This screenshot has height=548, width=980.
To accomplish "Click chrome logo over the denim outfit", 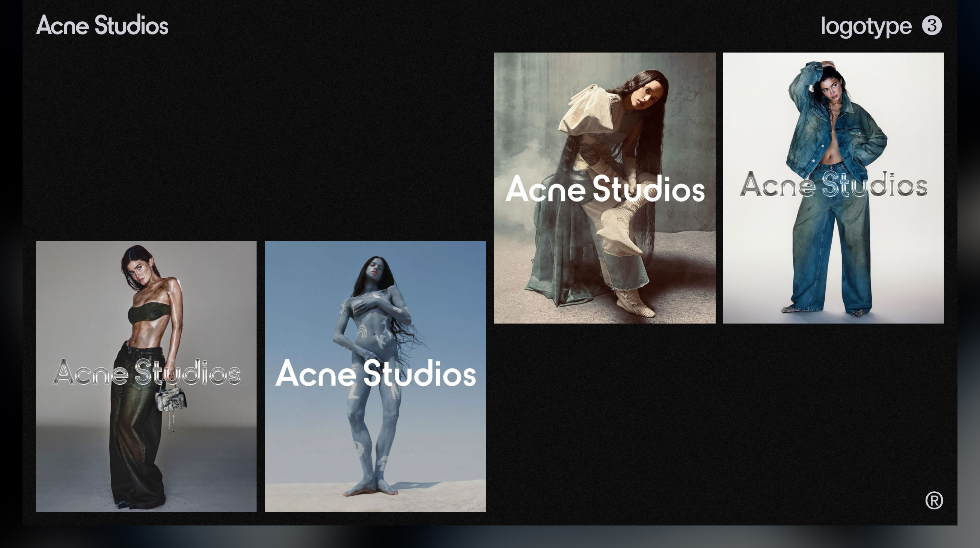I will [x=833, y=185].
